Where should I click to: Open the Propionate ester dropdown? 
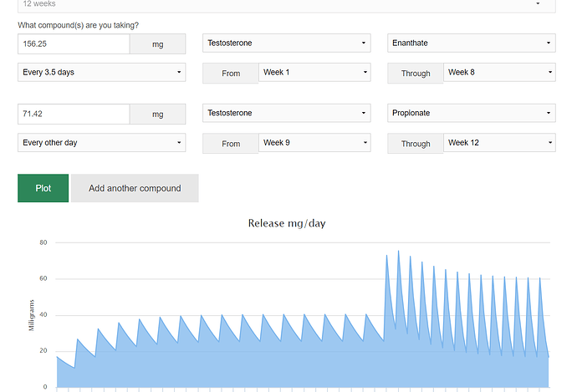tap(472, 113)
